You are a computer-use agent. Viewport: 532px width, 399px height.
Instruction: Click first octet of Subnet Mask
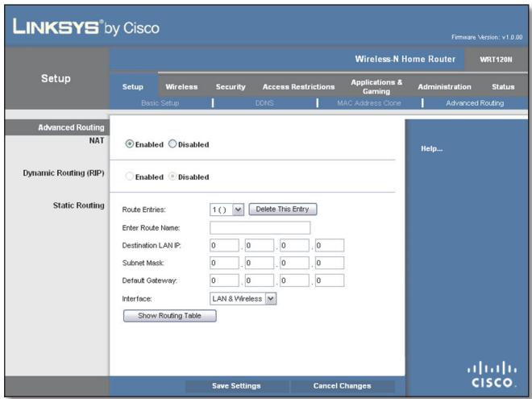224,263
